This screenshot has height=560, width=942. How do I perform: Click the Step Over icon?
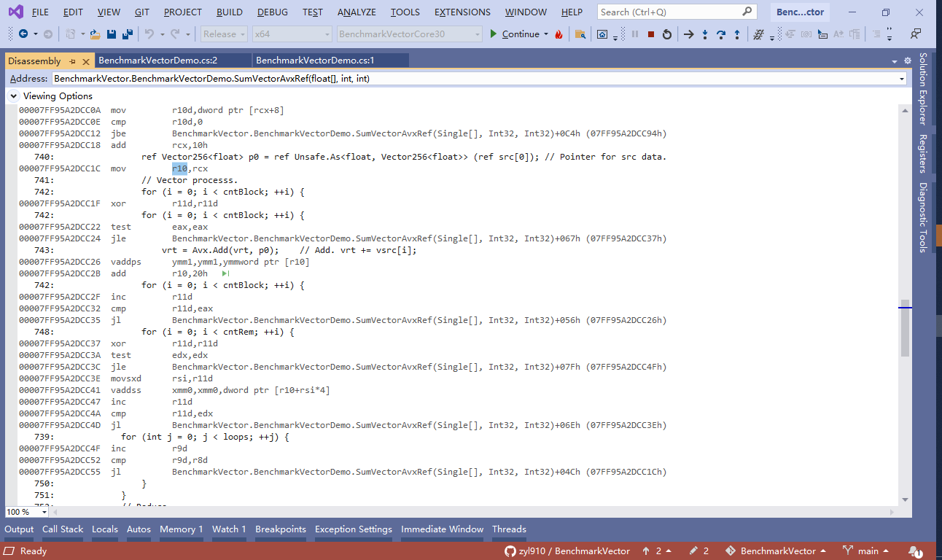[x=721, y=34]
